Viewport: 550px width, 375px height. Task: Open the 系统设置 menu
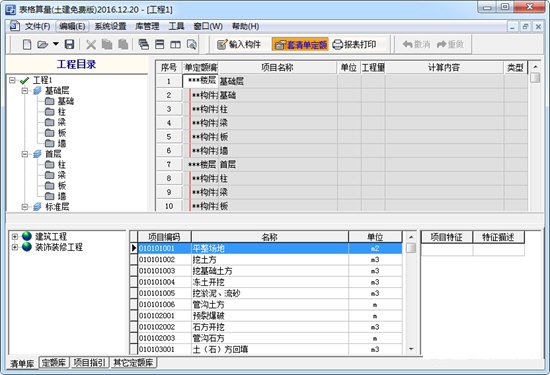tap(110, 26)
